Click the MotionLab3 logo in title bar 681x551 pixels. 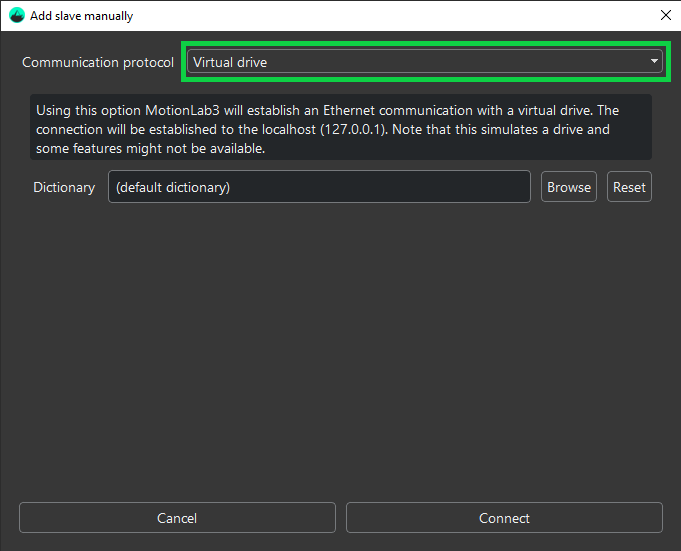pyautogui.click(x=16, y=16)
